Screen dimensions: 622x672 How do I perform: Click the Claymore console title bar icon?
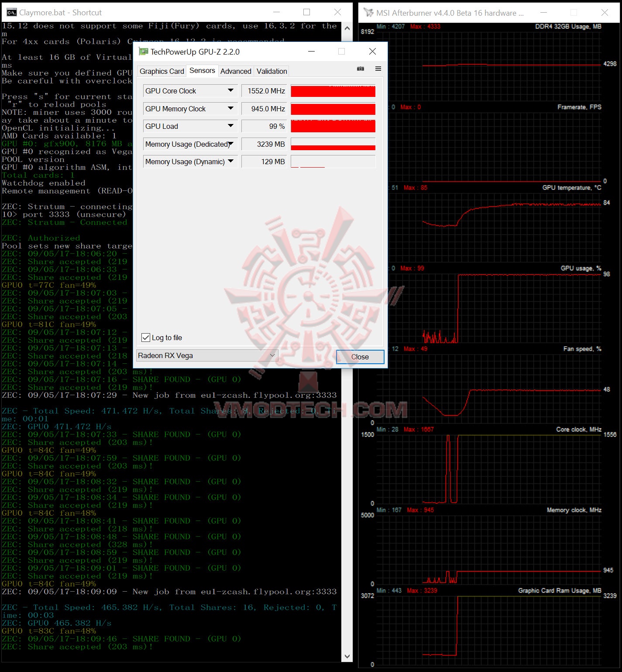point(12,12)
